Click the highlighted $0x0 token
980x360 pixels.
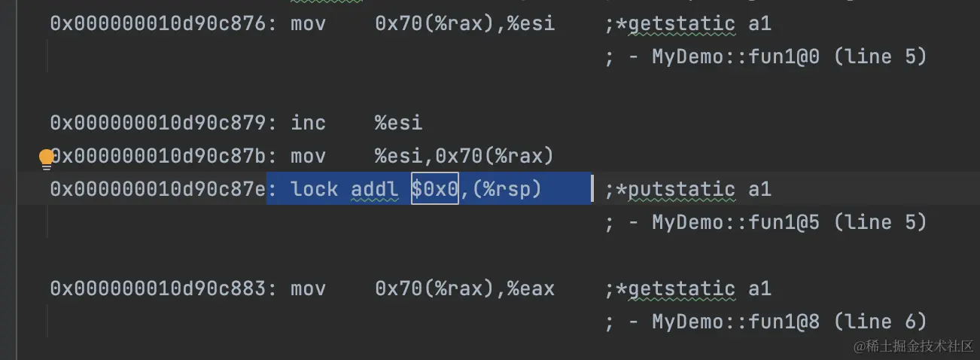(435, 189)
